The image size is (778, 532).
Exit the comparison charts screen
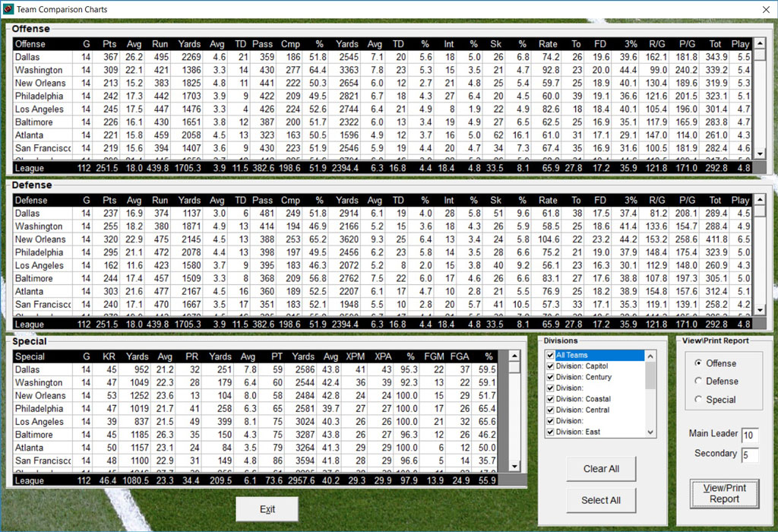tap(267, 509)
